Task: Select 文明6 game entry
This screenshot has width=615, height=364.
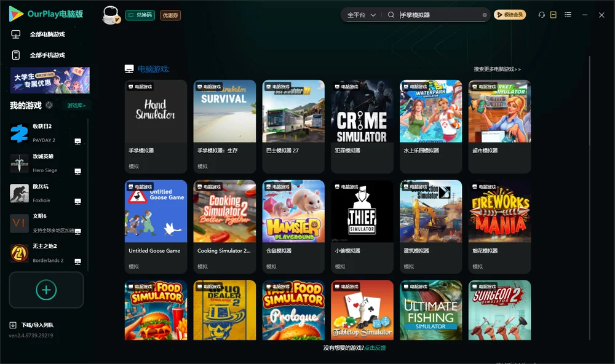Action: click(x=46, y=223)
